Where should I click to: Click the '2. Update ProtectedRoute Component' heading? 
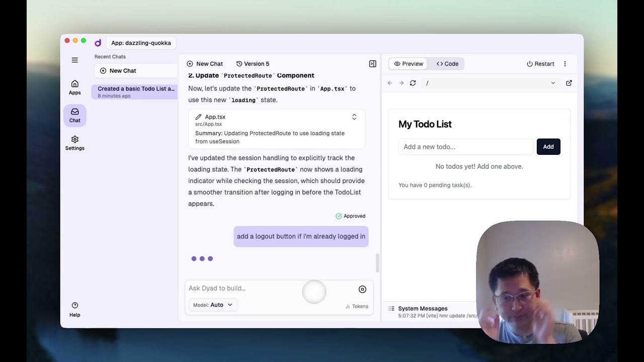[251, 75]
